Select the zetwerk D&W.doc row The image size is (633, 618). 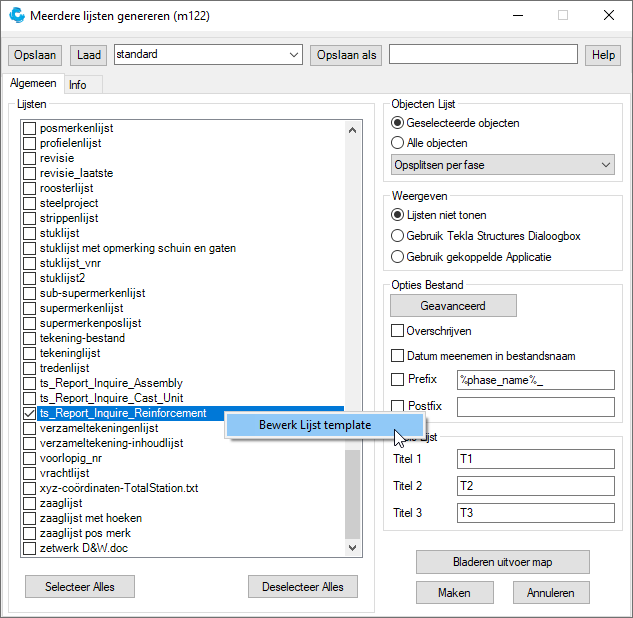click(x=84, y=548)
